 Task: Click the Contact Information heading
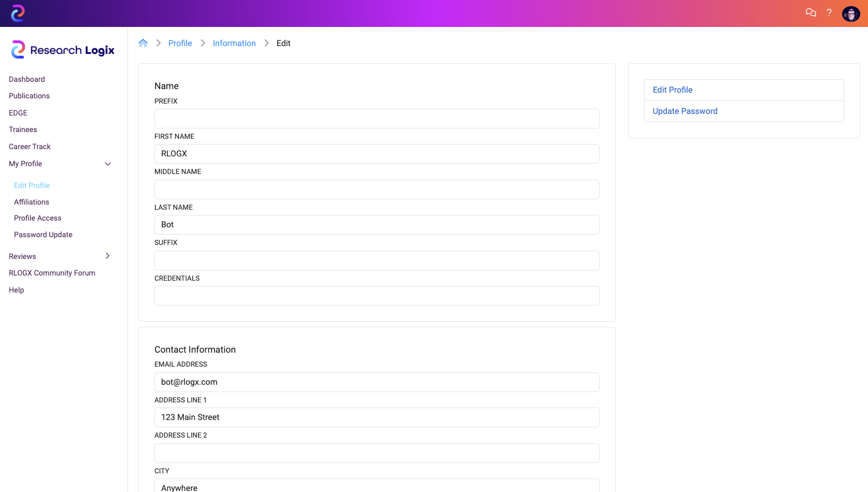point(195,350)
